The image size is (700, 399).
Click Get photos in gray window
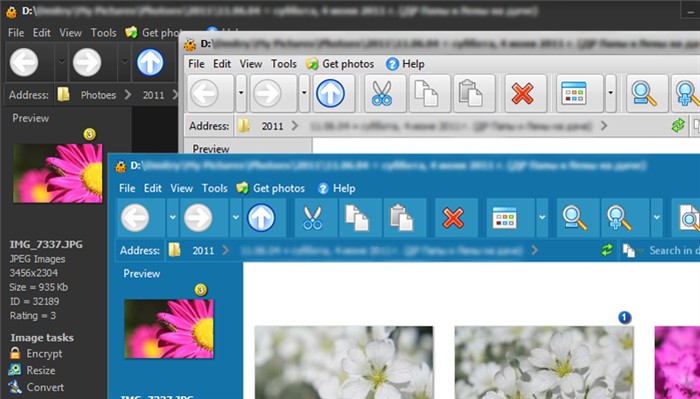tap(340, 64)
